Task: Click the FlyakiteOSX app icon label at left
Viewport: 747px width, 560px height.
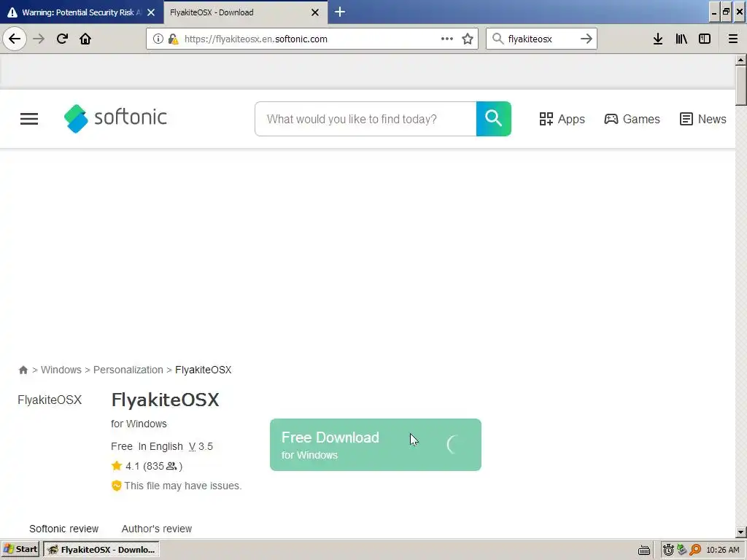Action: pyautogui.click(x=50, y=400)
